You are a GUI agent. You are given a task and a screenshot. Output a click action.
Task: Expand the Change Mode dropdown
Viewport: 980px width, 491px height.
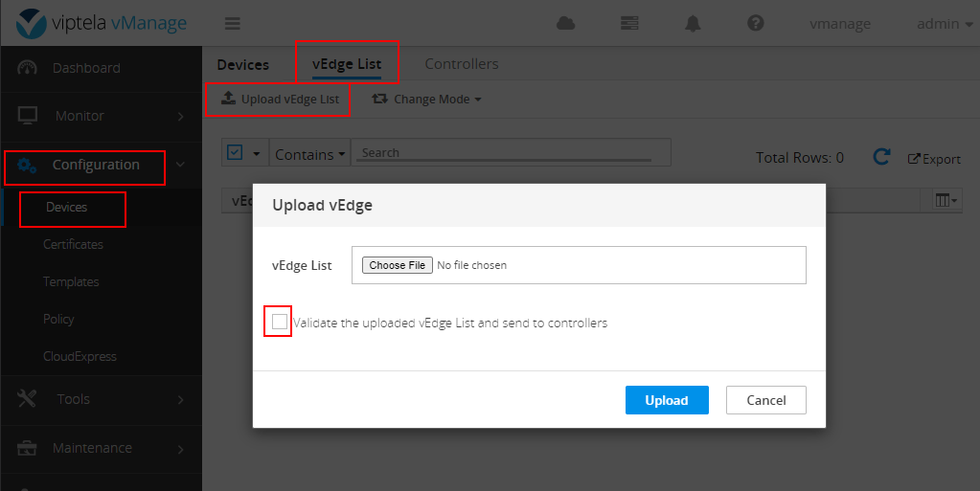click(x=426, y=100)
